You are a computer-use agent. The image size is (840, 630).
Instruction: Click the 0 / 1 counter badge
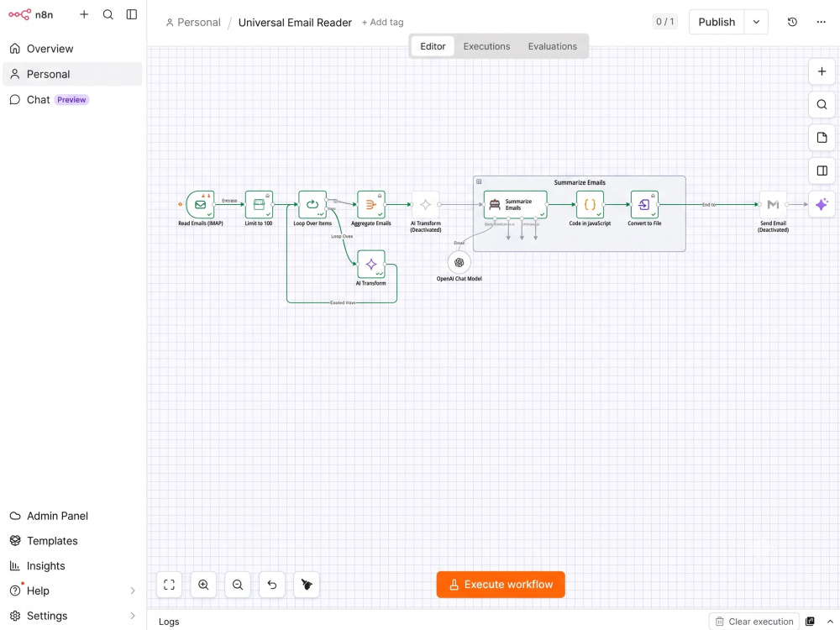point(664,22)
